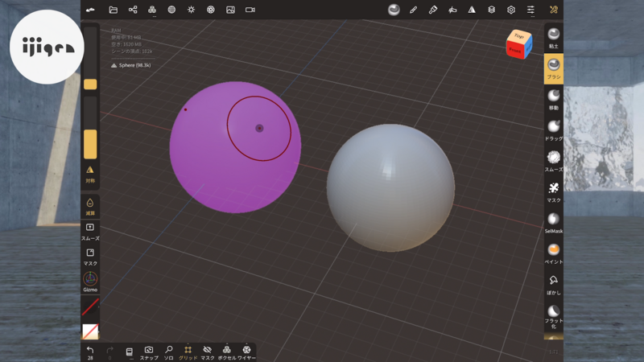Image resolution: width=644 pixels, height=362 pixels.
Task: Open the Files folder menu
Action: [113, 10]
